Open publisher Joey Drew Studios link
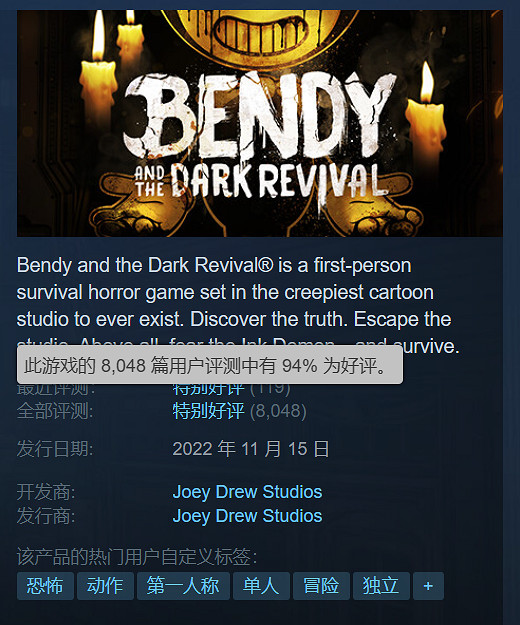The width and height of the screenshot is (520, 625). tap(247, 516)
